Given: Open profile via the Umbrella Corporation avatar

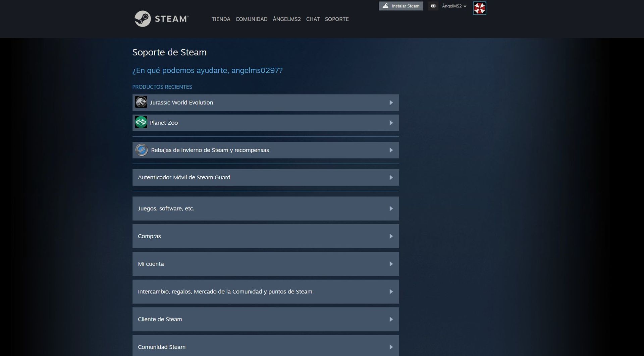Looking at the screenshot, I should pyautogui.click(x=479, y=8).
